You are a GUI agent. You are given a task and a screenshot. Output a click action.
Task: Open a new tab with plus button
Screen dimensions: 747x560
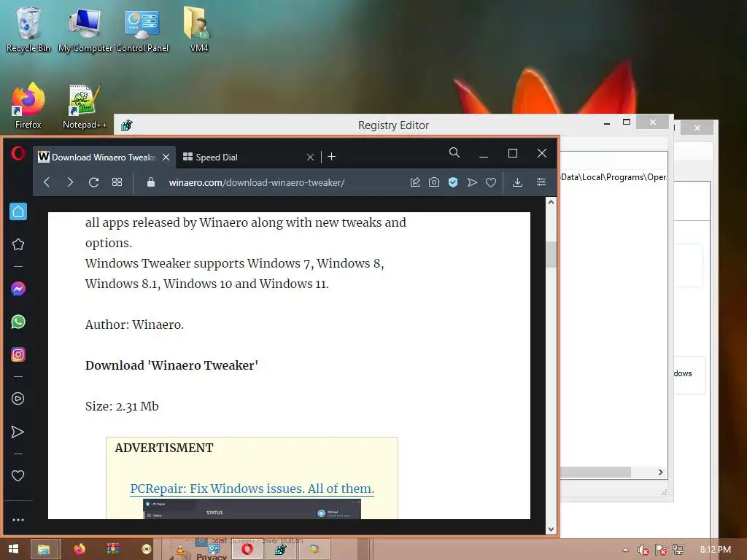click(x=332, y=157)
